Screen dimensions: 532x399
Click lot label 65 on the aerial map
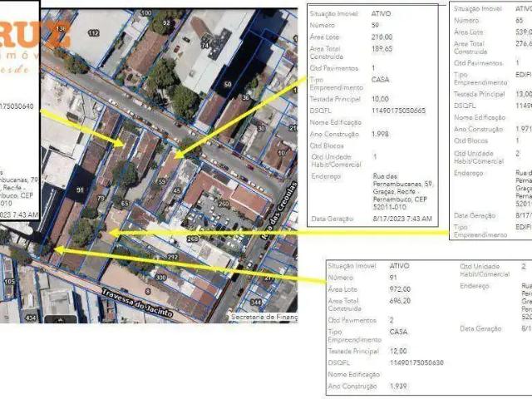pos(125,204)
